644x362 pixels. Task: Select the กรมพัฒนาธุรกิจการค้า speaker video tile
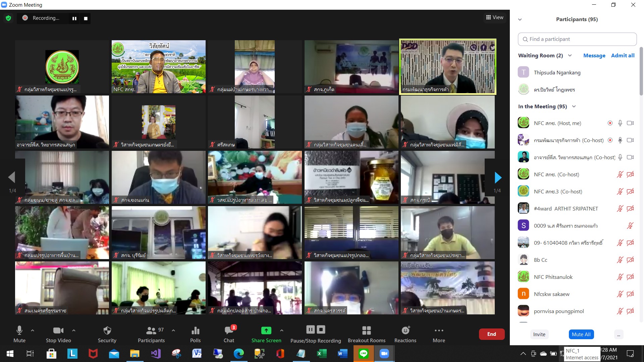[x=448, y=67]
